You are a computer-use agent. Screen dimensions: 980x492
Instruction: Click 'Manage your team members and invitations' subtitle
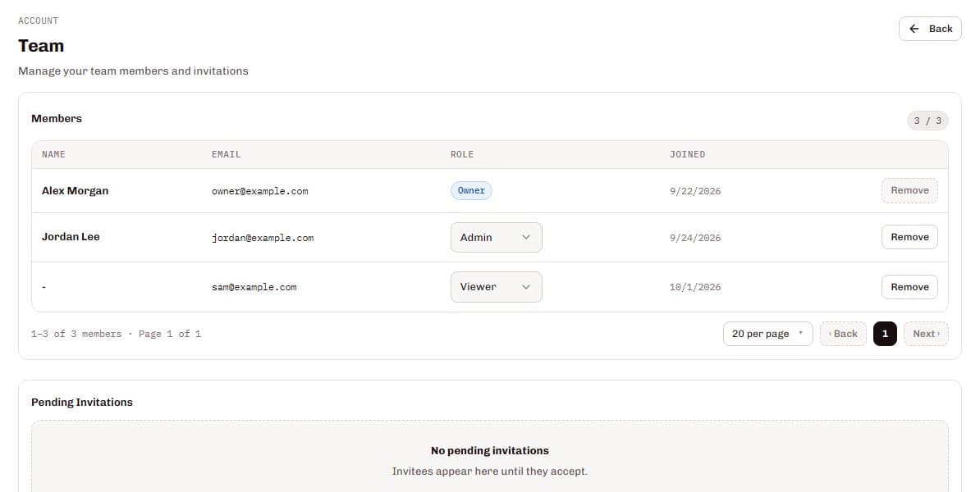click(133, 71)
